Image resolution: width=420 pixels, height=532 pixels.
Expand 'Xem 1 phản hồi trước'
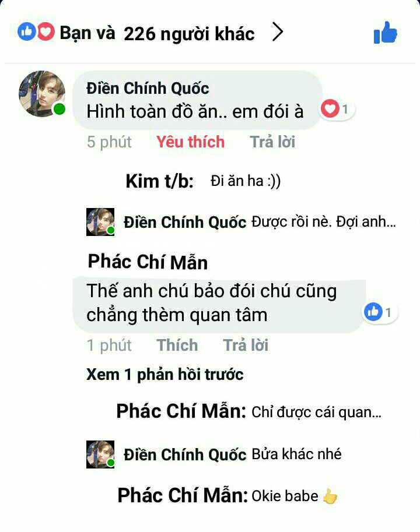point(164,375)
